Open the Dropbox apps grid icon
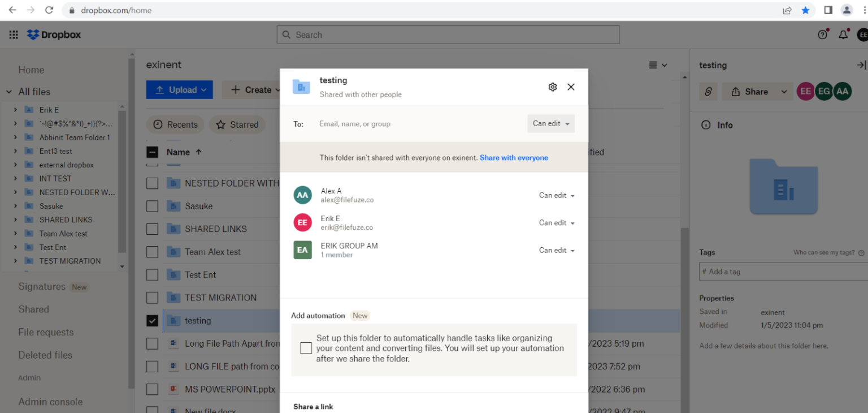This screenshot has width=868, height=413. point(13,34)
